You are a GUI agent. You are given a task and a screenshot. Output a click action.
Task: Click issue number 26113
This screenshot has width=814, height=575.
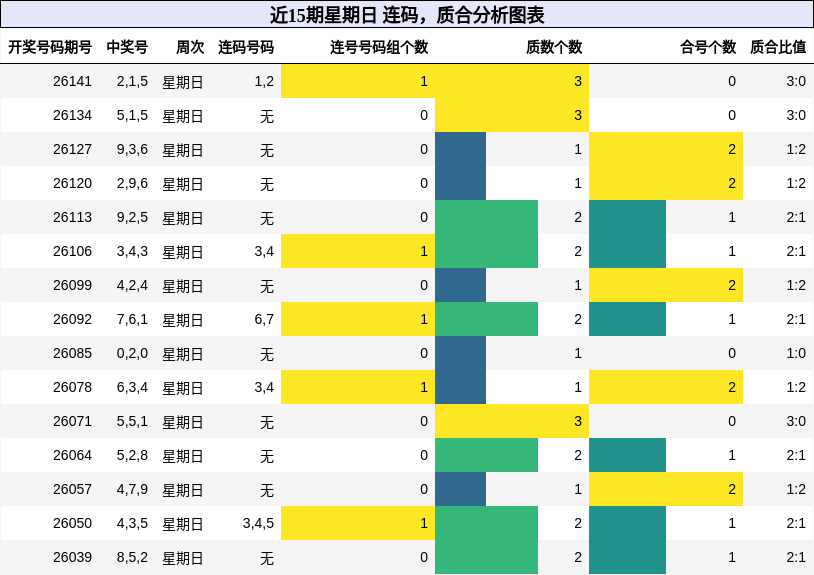[72, 217]
